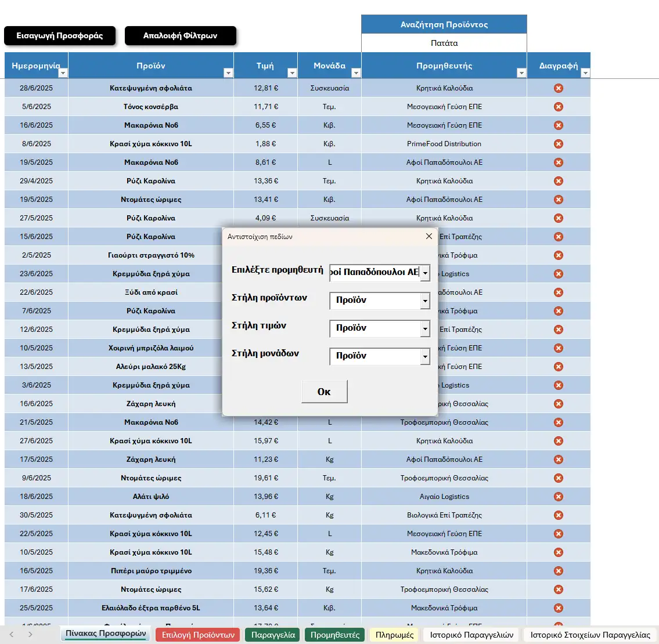Select the Αιγαίο Logistics cell in Αλάτι ψιλό row

pos(444,497)
